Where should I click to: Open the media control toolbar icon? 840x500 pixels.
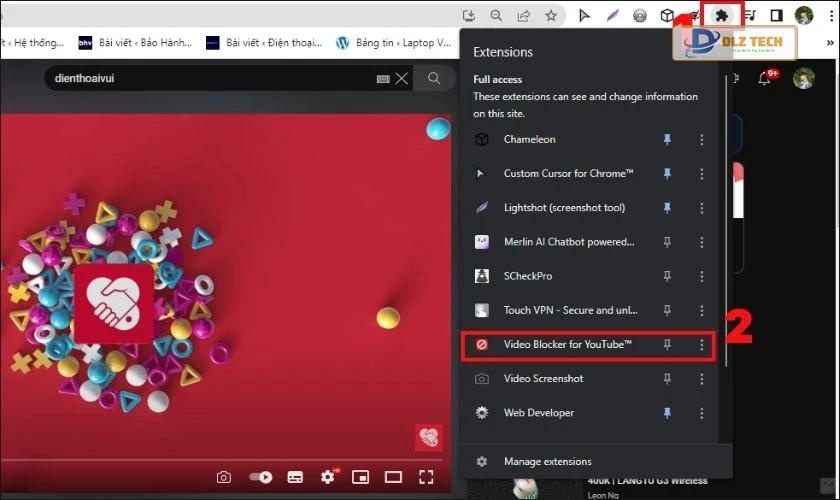750,16
